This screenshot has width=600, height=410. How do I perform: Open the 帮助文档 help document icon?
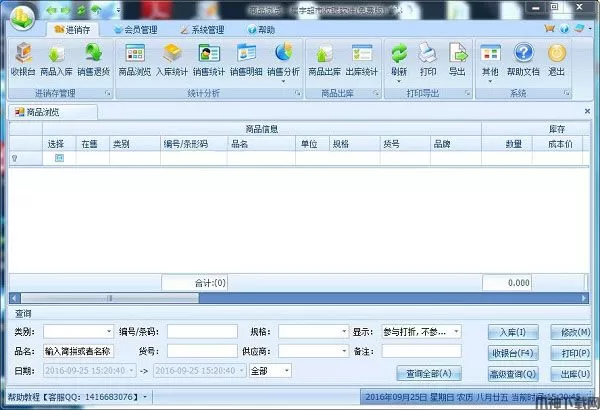point(523,57)
